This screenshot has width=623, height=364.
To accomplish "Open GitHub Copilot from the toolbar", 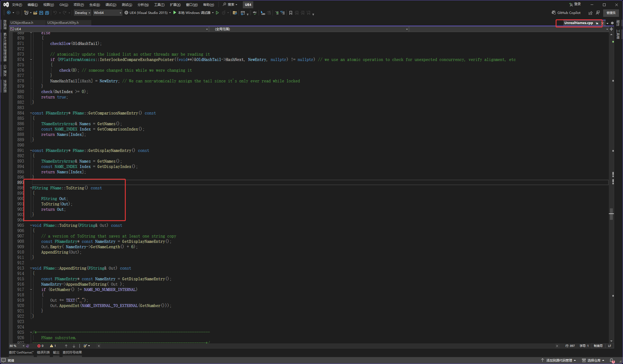I will tap(566, 13).
